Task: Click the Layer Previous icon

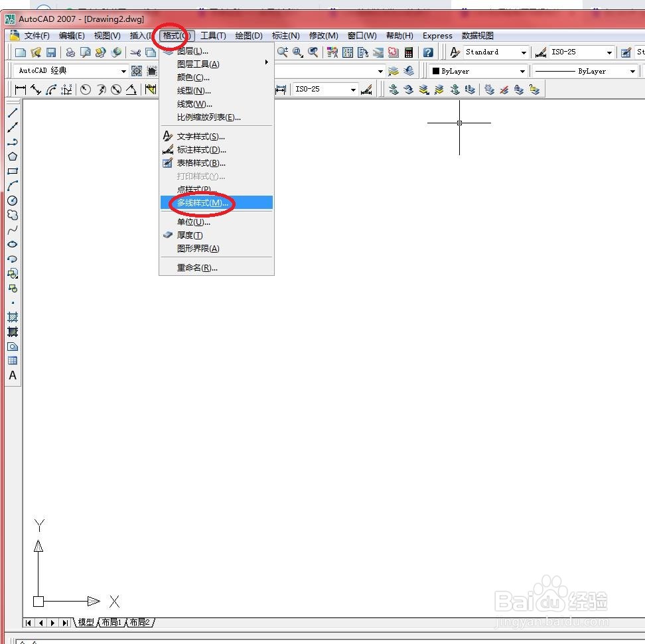Action: (x=408, y=71)
